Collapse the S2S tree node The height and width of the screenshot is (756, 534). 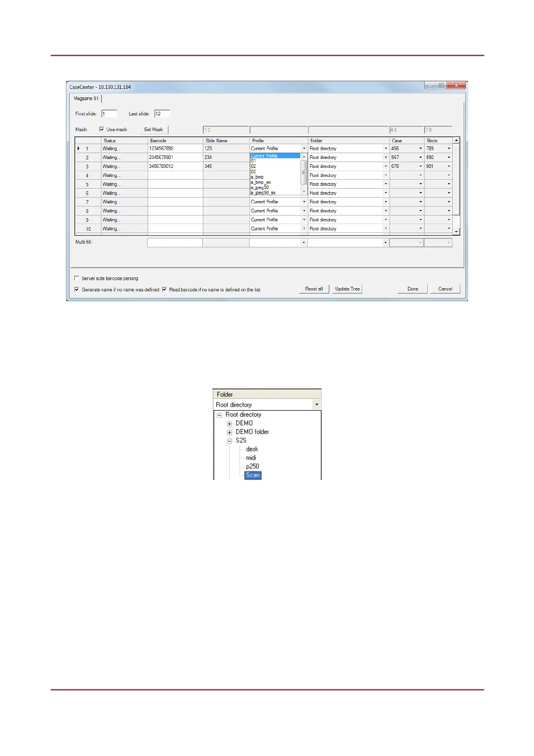(229, 441)
